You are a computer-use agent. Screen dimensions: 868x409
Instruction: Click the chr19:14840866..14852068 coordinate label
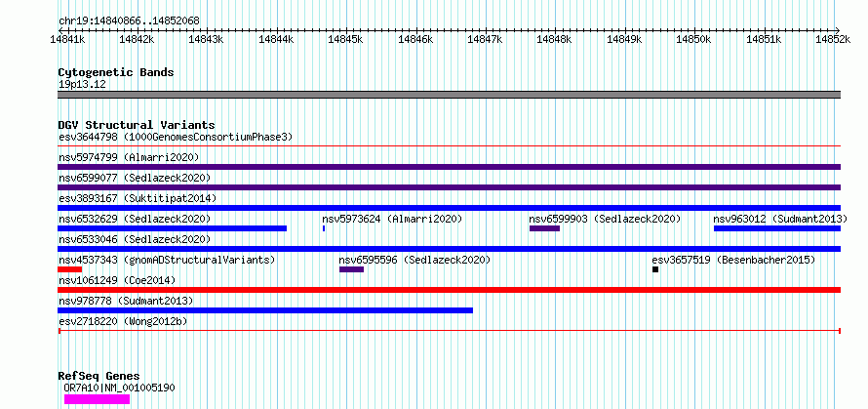(x=129, y=21)
